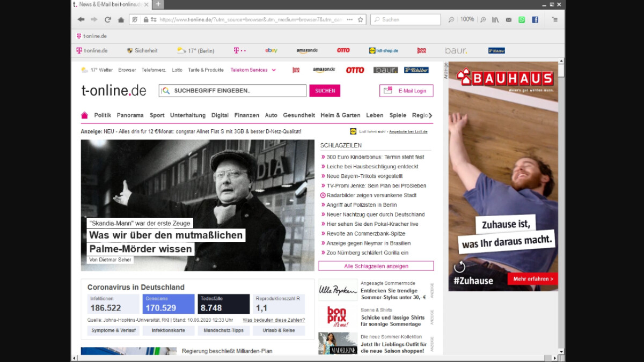Click the browser search field 'Suchen'
This screenshot has height=362, width=644.
tap(405, 19)
